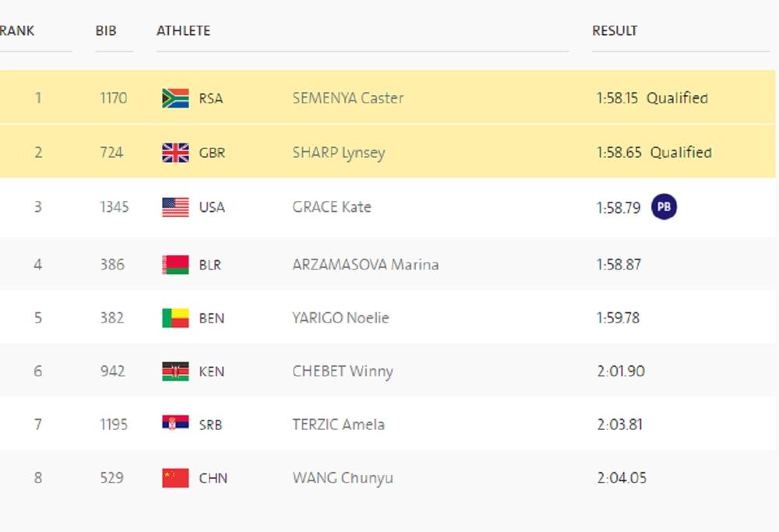
Task: Open SEMENYA Caster athlete profile
Action: click(x=347, y=98)
